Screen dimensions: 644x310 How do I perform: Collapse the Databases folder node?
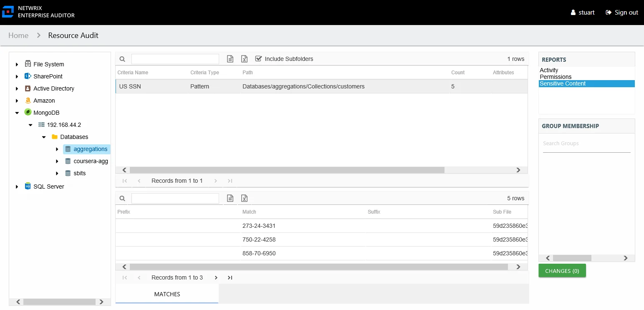(44, 137)
